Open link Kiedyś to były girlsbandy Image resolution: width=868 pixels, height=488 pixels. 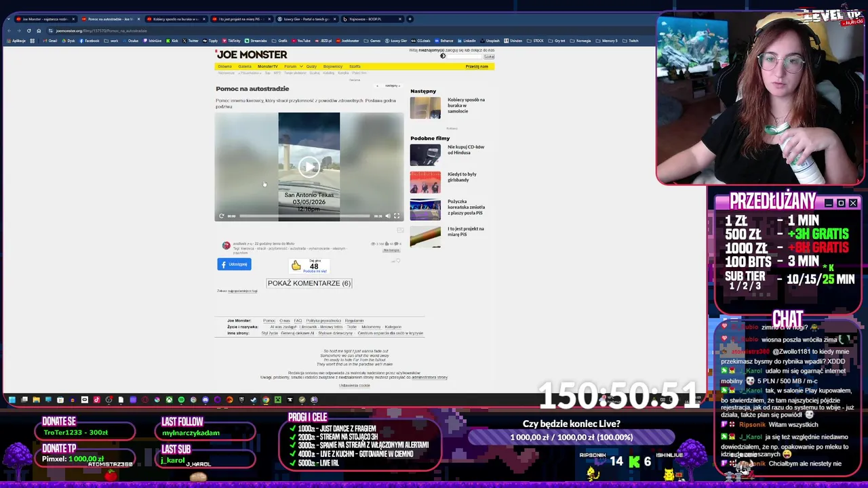(462, 177)
